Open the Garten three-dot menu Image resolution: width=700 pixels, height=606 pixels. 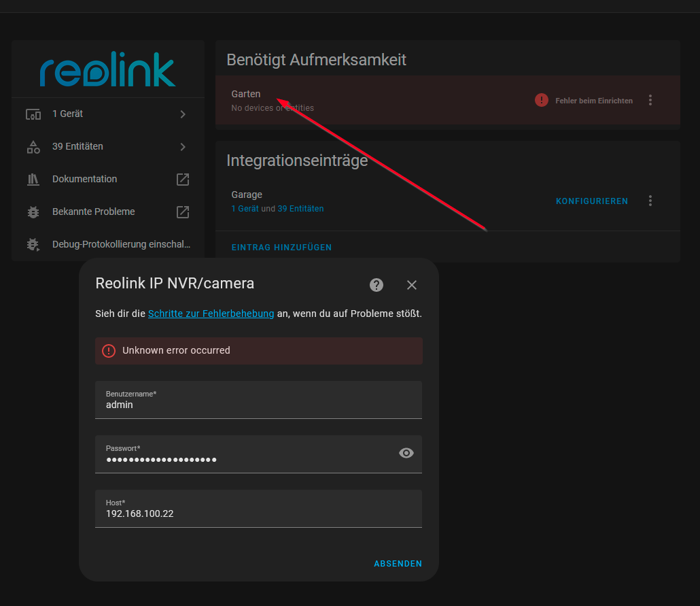(x=650, y=99)
